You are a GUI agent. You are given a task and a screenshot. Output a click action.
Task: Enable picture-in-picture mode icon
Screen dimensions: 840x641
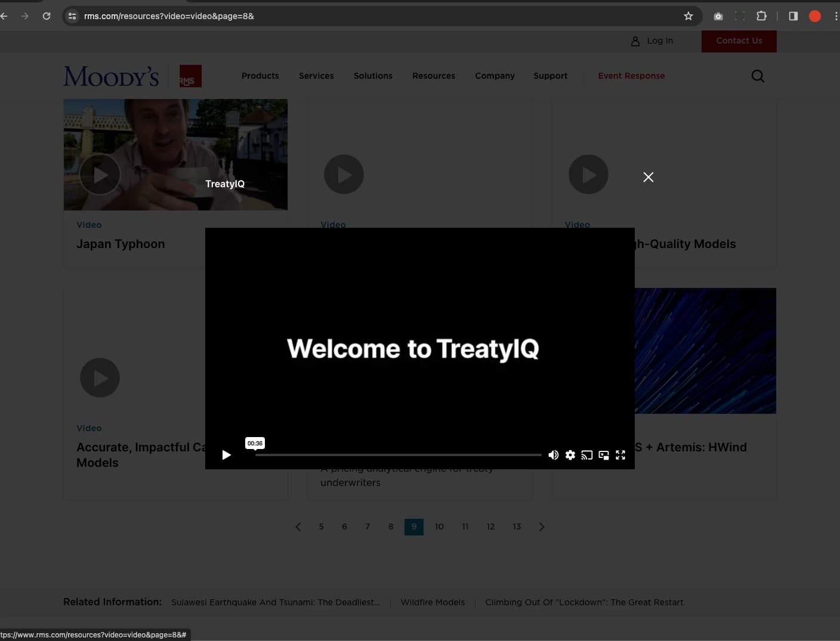click(x=604, y=455)
